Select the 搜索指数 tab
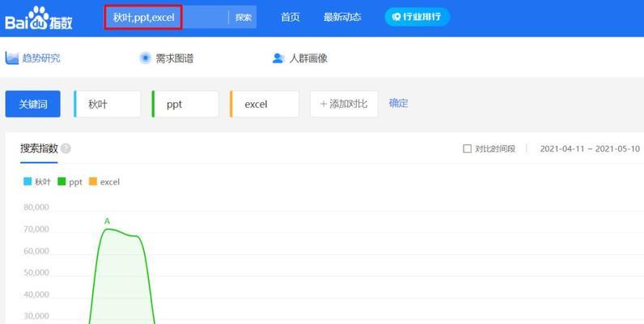The image size is (644, 324). [x=39, y=148]
